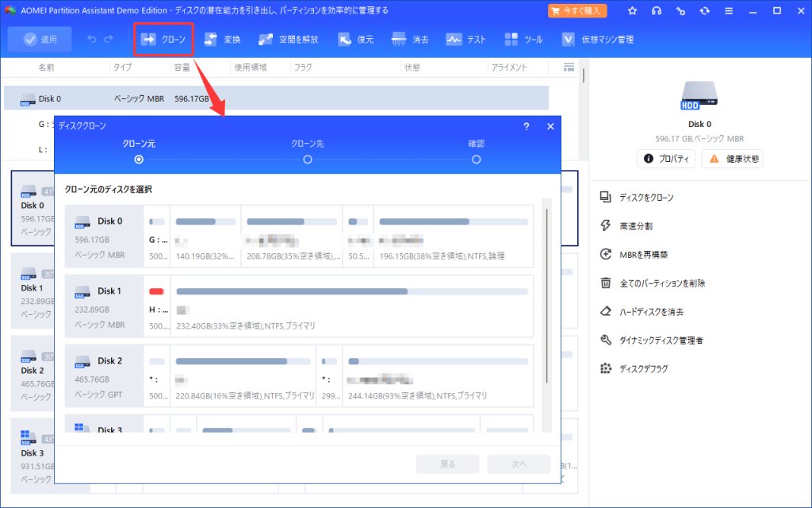The height and width of the screenshot is (508, 812).
Task: Click the 適用 apply button
Action: pyautogui.click(x=40, y=40)
